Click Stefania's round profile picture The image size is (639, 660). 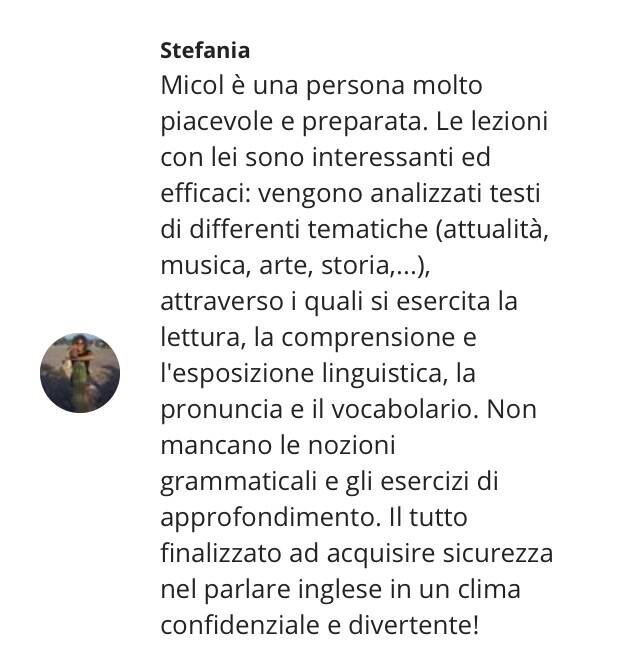(80, 373)
